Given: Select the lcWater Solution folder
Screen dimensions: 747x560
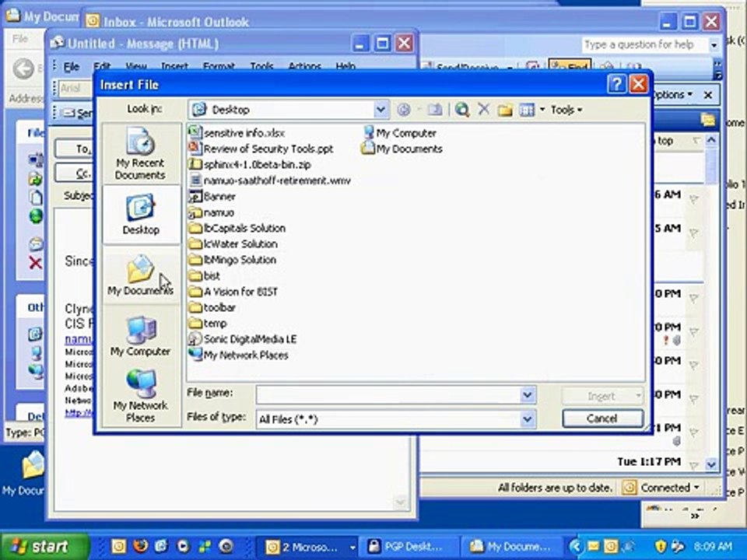Looking at the screenshot, I should pyautogui.click(x=233, y=243).
